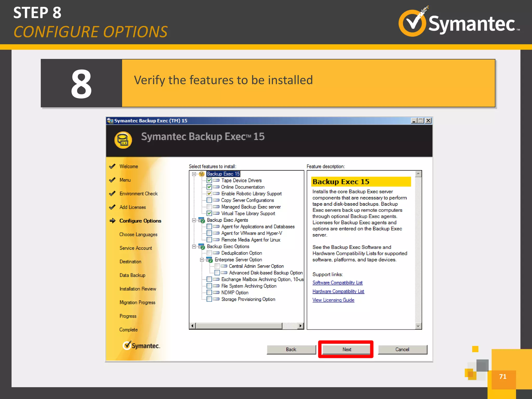Screen dimensions: 532x399
Task: Enable the NDMP Option checkbox
Action: [209, 292]
